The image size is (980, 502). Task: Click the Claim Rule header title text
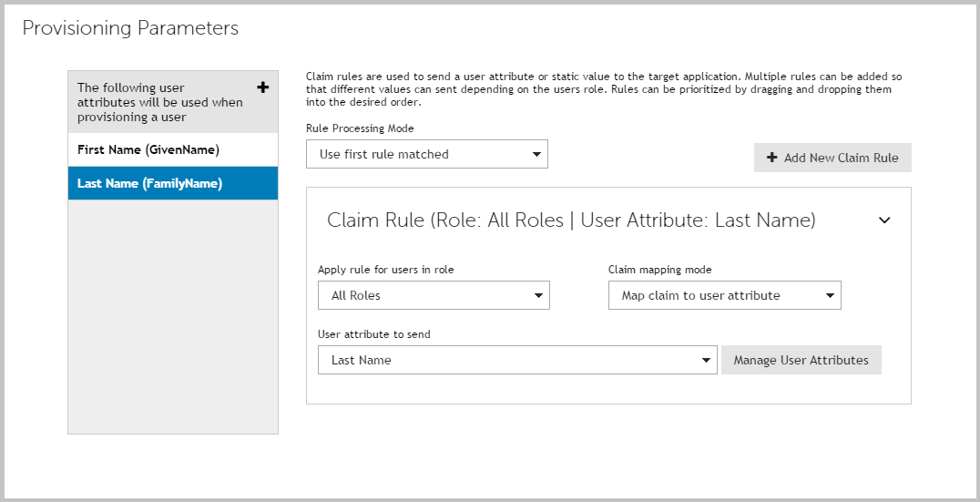(571, 220)
